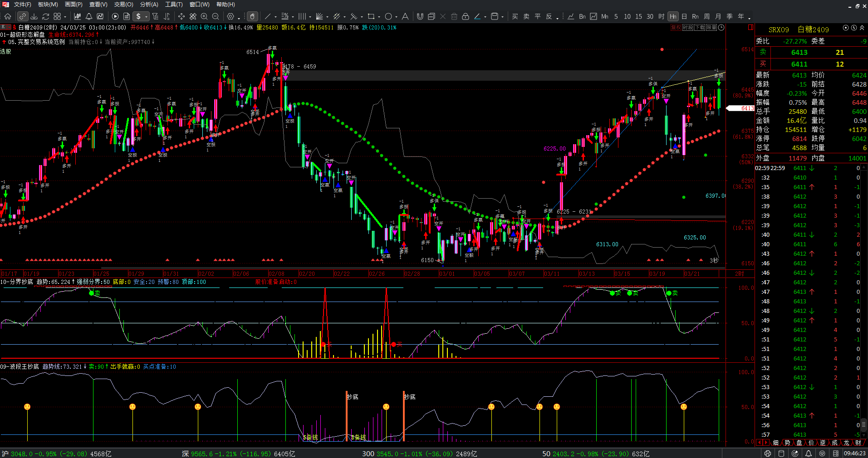Click the 卖 sell button
This screenshot has width=868, height=458.
[526, 16]
